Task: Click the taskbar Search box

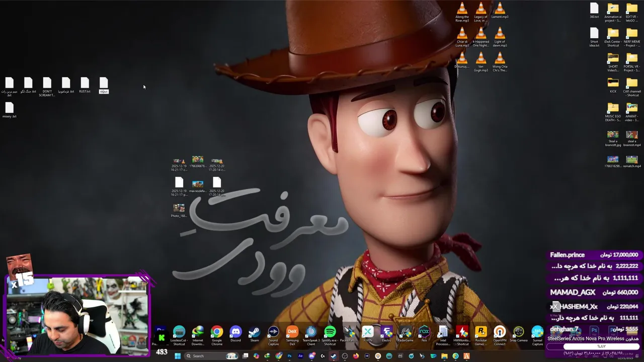Action: (211, 356)
